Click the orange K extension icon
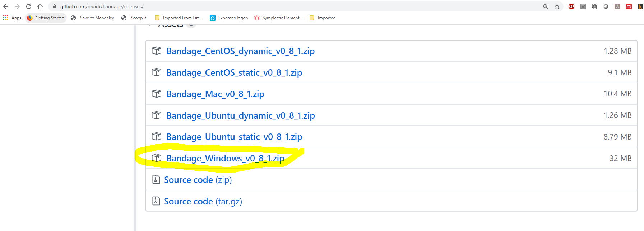The height and width of the screenshot is (231, 644). pyautogui.click(x=640, y=6)
